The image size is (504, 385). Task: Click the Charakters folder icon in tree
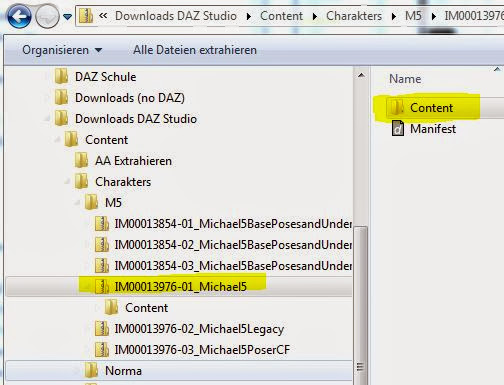pos(81,181)
